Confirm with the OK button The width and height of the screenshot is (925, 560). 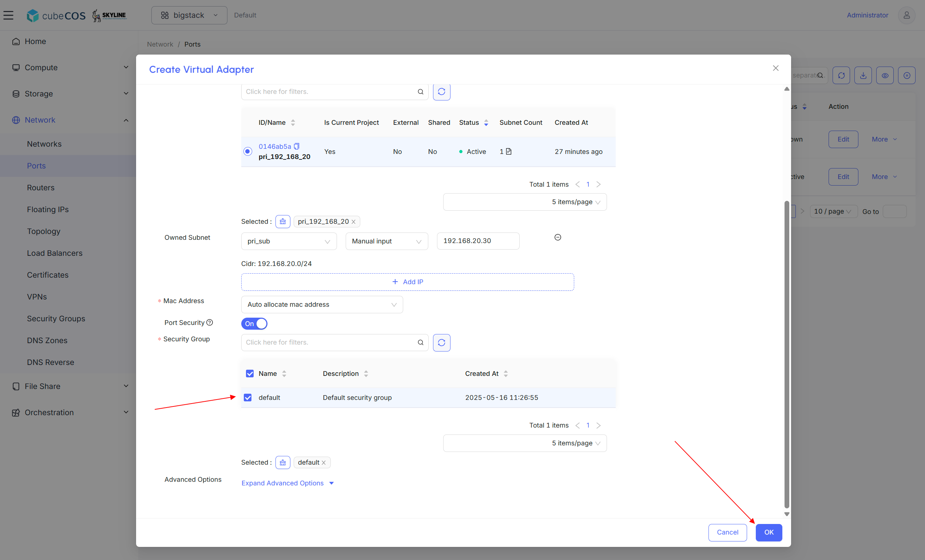click(769, 532)
